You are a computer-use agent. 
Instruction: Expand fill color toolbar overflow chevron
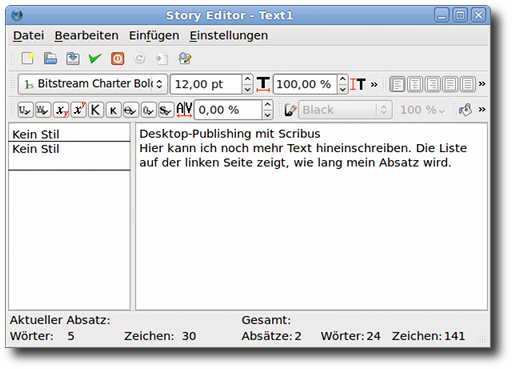point(482,109)
